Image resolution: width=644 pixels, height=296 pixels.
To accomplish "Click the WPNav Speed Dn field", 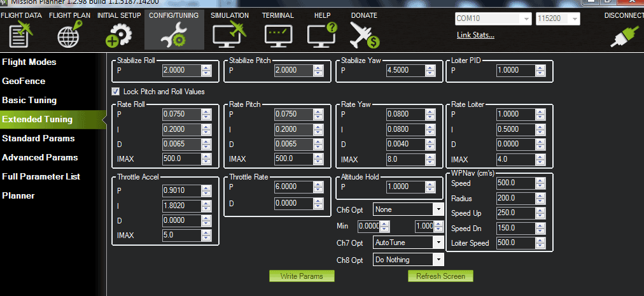I will click(x=516, y=228).
